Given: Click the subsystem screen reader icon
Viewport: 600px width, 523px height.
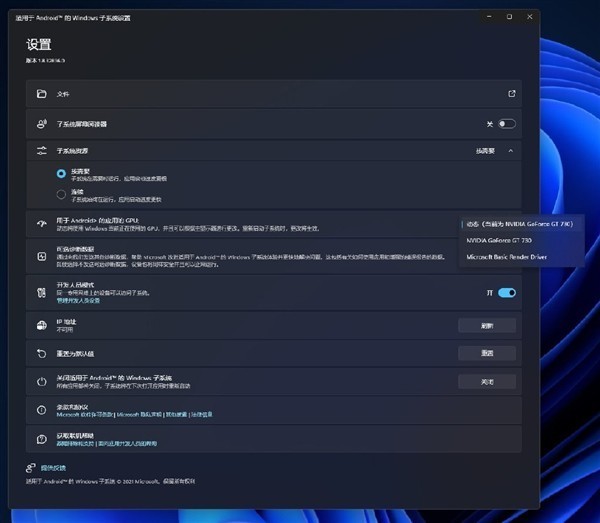Looking at the screenshot, I should tap(42, 124).
